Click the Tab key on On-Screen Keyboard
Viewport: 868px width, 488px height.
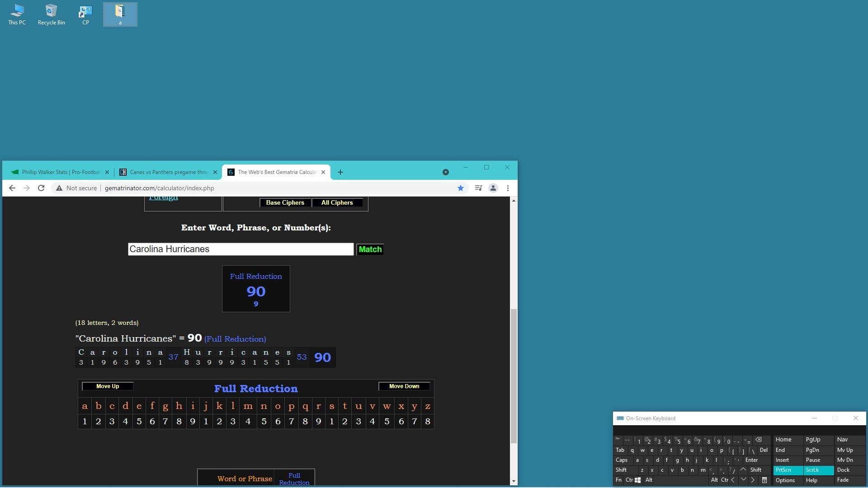pyautogui.click(x=620, y=450)
